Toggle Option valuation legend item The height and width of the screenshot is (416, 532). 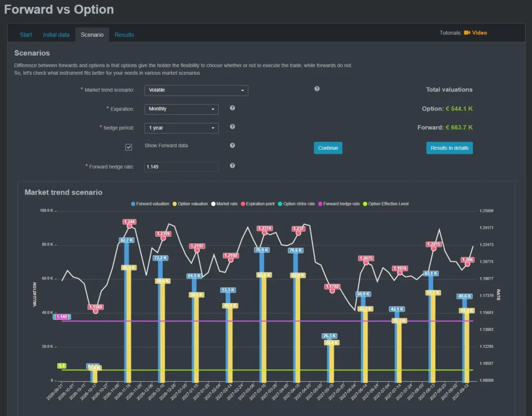point(190,204)
